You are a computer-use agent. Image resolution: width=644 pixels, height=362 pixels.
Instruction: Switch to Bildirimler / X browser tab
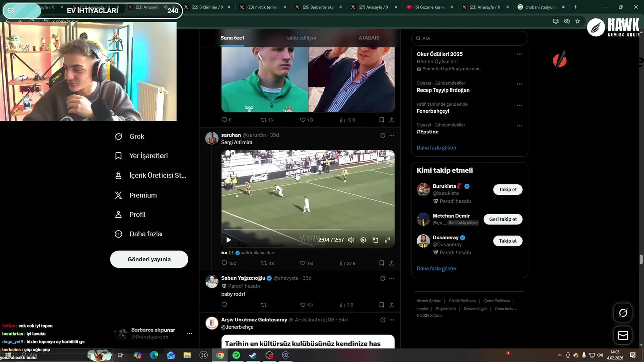[207, 7]
